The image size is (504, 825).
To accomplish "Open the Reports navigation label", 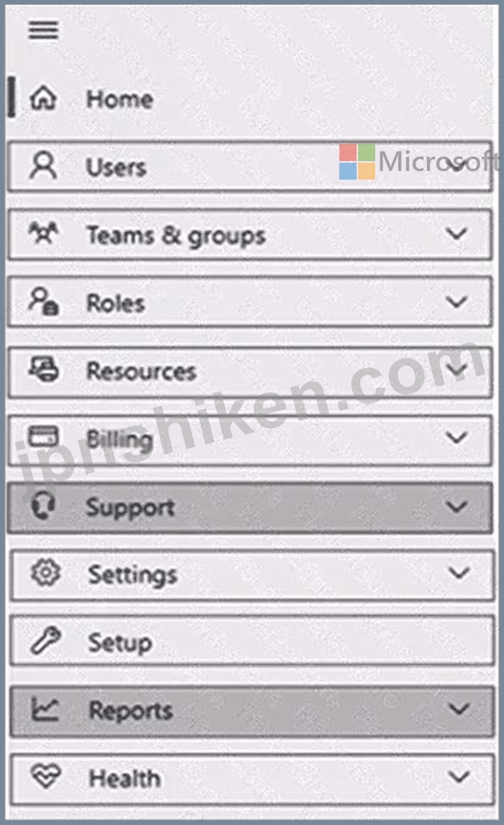I will click(131, 712).
